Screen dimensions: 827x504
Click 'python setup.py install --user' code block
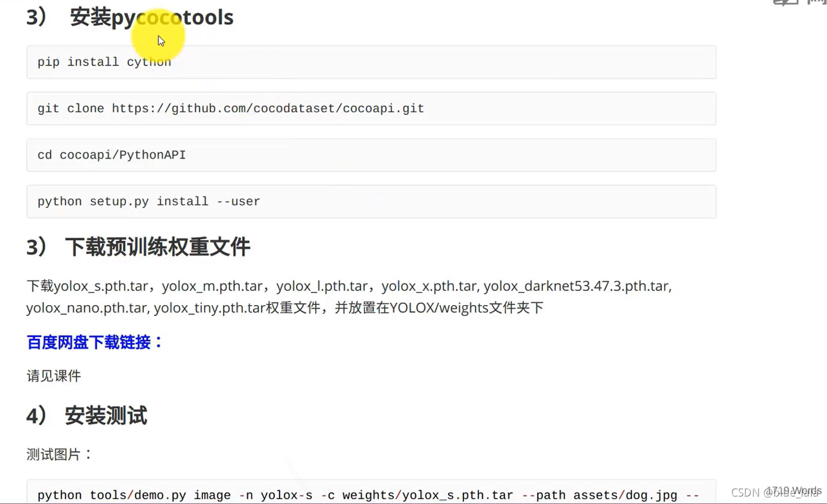[x=371, y=202]
